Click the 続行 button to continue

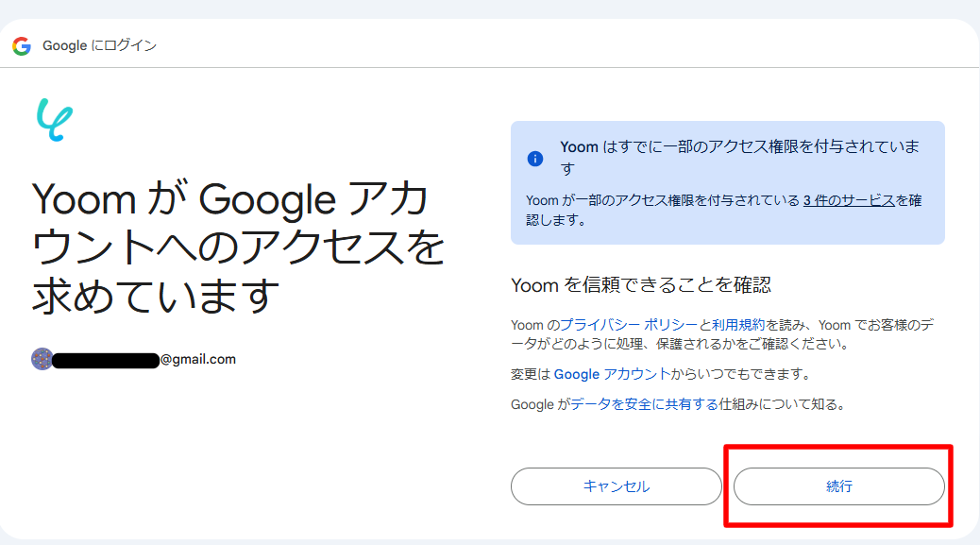point(838,486)
